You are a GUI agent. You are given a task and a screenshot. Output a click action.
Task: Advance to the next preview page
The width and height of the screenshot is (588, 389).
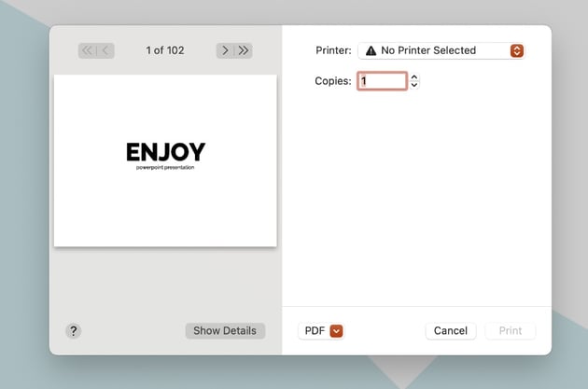click(x=225, y=50)
